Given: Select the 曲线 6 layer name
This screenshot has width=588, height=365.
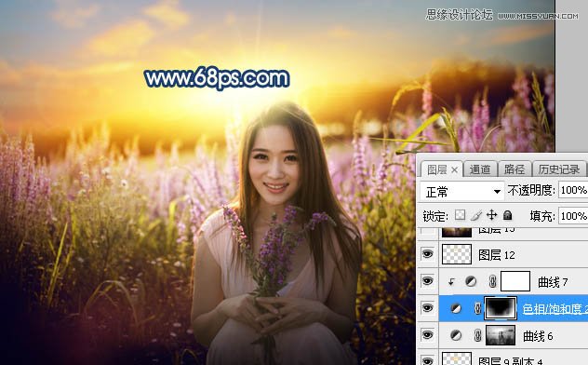Looking at the screenshot, I should [538, 336].
